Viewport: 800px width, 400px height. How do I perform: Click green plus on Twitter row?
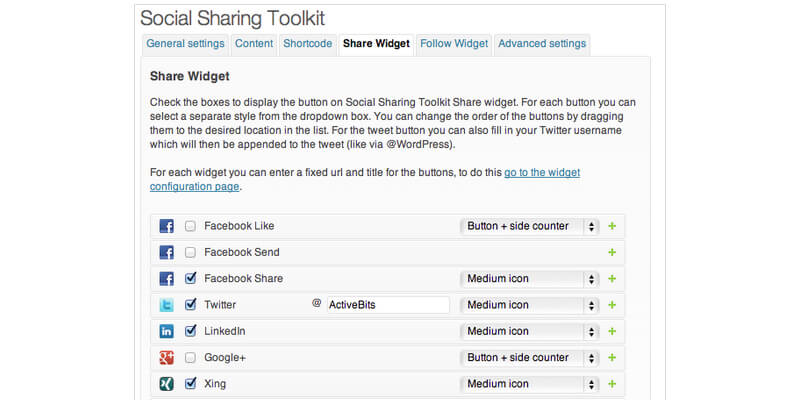pyautogui.click(x=612, y=305)
